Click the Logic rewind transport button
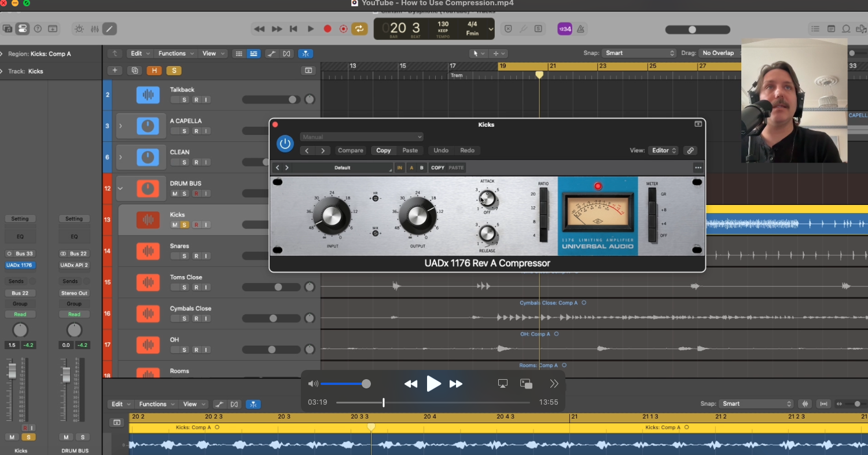 coord(259,28)
